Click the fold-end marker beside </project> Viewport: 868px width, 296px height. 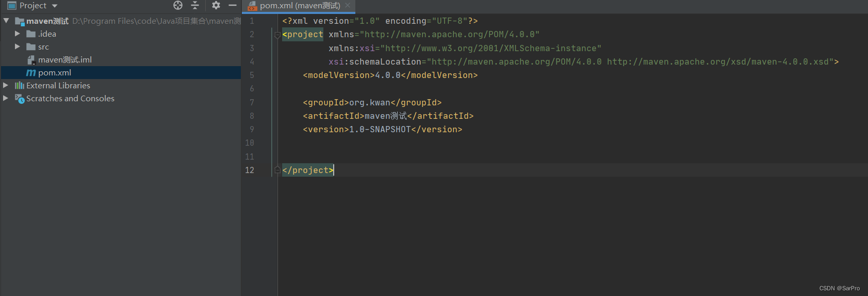[277, 170]
